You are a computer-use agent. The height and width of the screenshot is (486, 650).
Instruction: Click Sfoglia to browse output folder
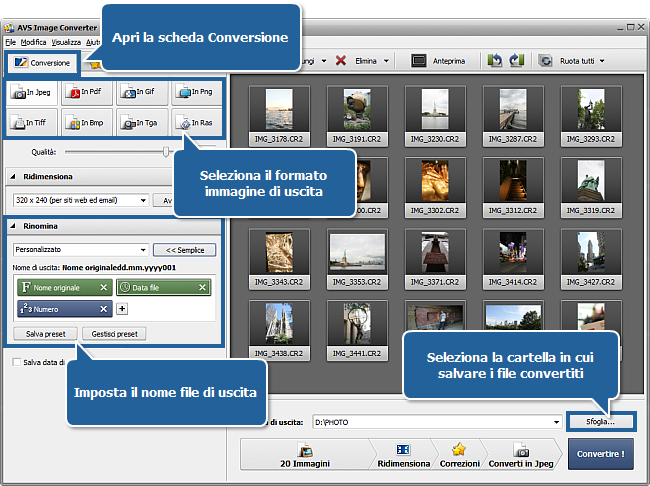tap(603, 422)
